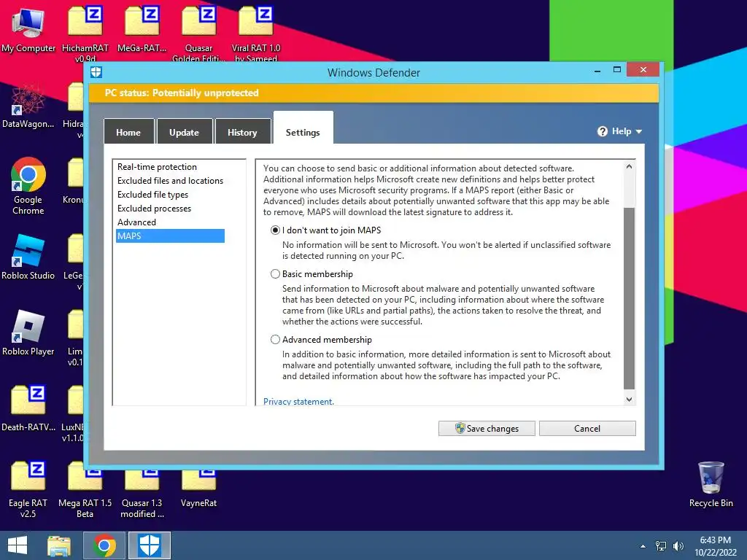
Task: Click the MAPS pane vertical scrollbar thumb
Action: pos(629,298)
